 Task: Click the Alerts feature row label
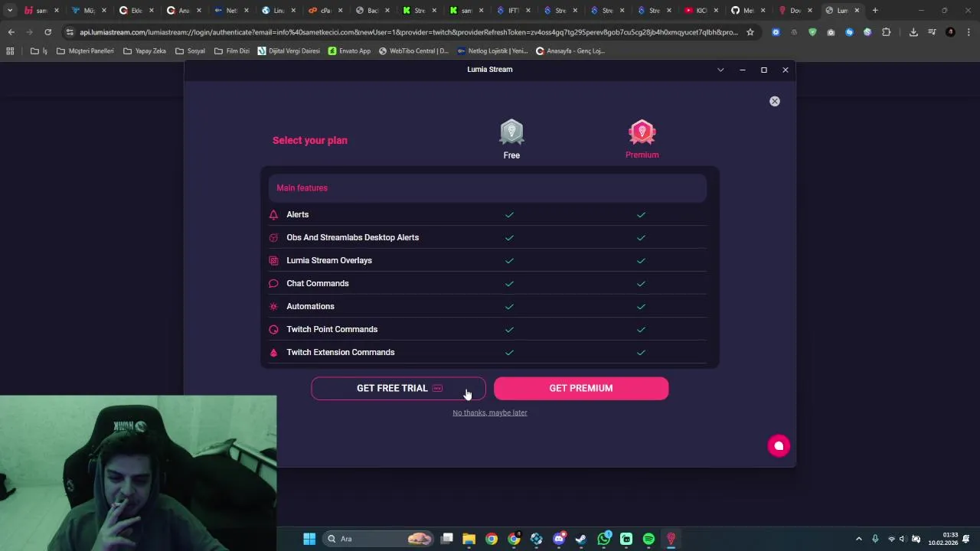(298, 214)
